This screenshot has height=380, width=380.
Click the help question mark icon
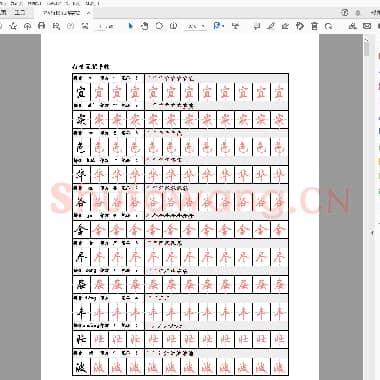345,13
